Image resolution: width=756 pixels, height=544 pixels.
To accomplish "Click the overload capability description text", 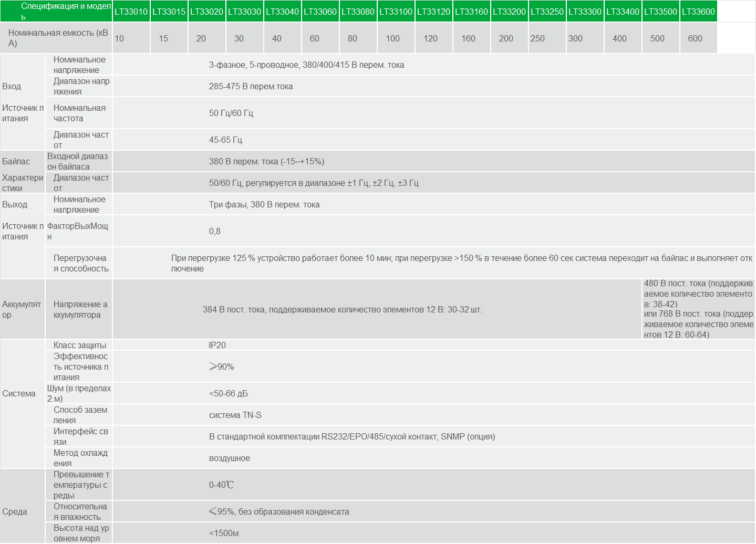I will (x=461, y=264).
